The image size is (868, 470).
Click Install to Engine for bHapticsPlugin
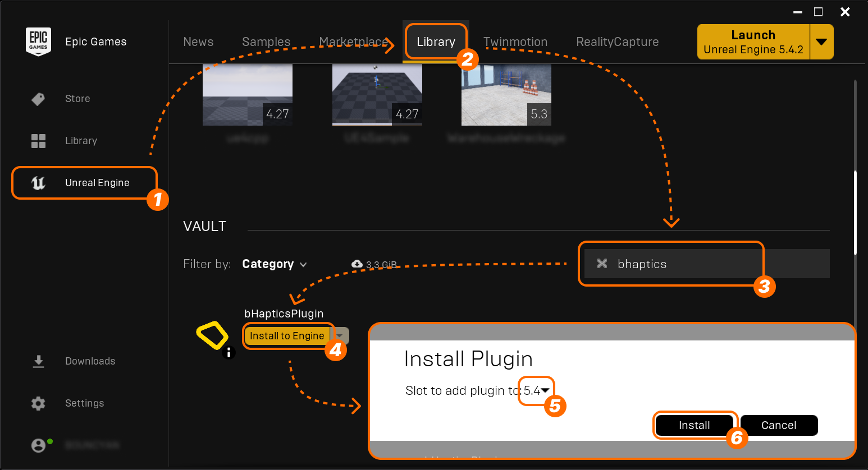coord(287,336)
